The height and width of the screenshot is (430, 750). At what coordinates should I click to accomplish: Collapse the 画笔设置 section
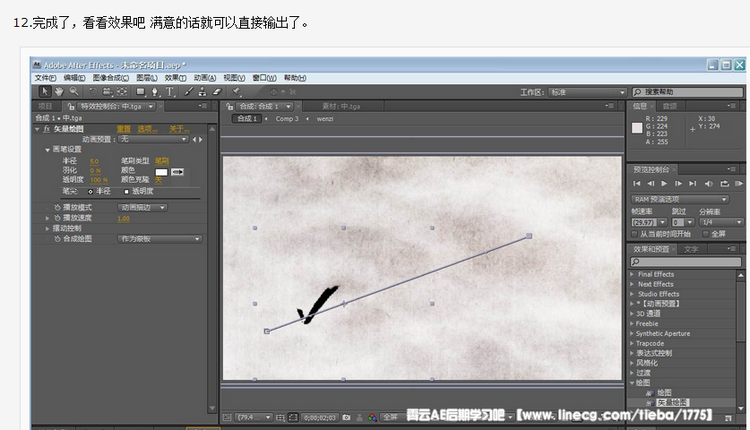(x=47, y=150)
